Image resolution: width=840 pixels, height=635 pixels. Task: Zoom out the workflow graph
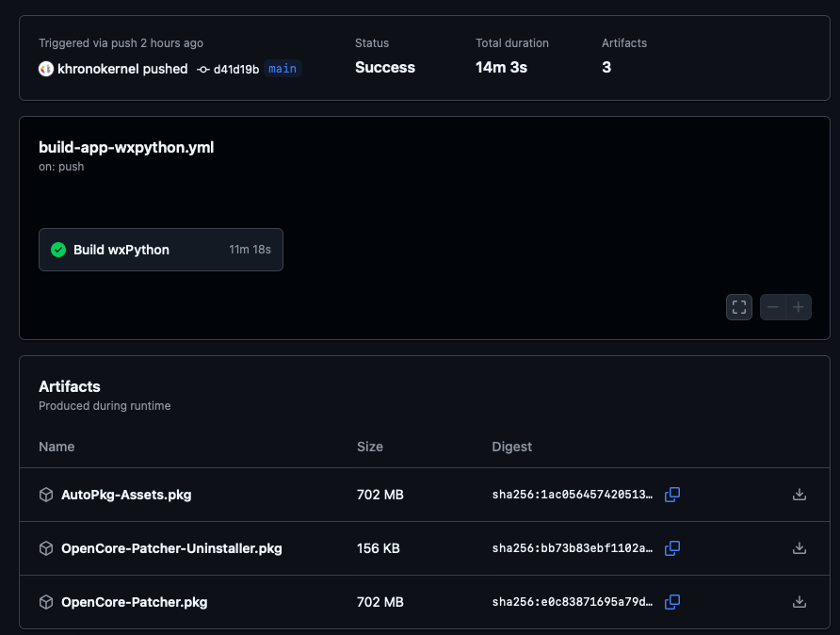(x=773, y=307)
